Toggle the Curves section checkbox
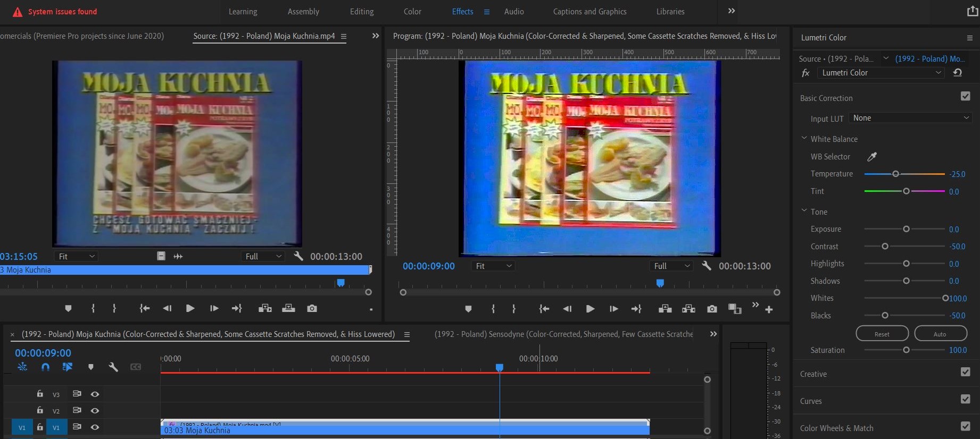Viewport: 980px width, 439px height. [966, 399]
